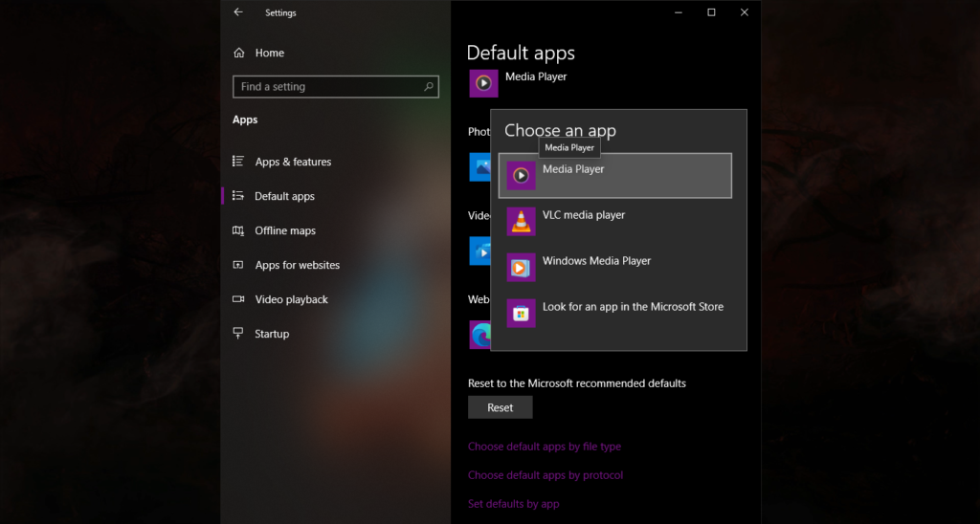
Task: Click the search magnifier icon
Action: (x=428, y=87)
